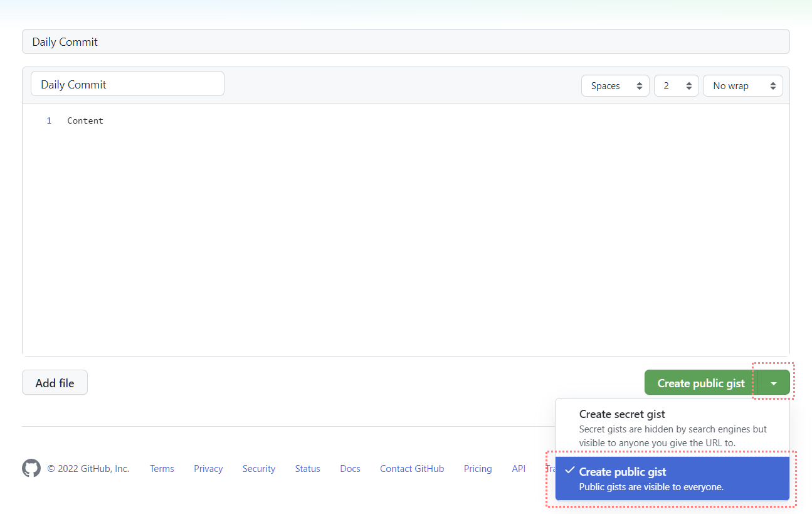This screenshot has width=812, height=514.
Task: Click line number 1 in editor gutter
Action: (x=49, y=120)
